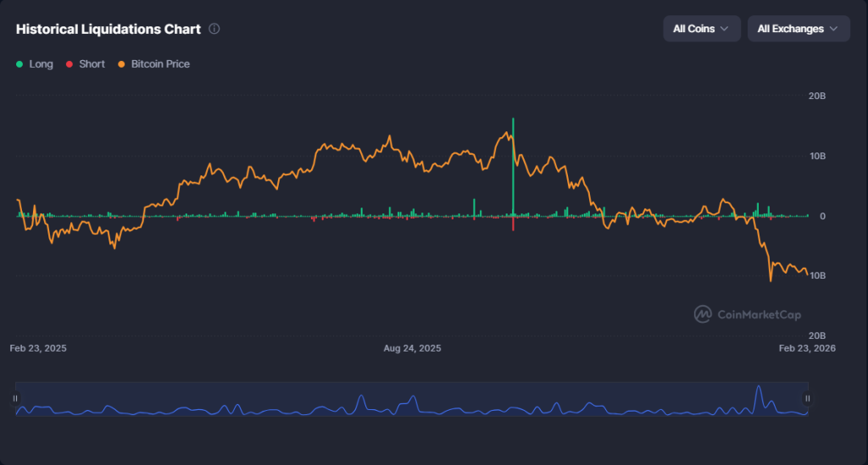Click the info icon beside the chart title
868x465 pixels.
(214, 29)
